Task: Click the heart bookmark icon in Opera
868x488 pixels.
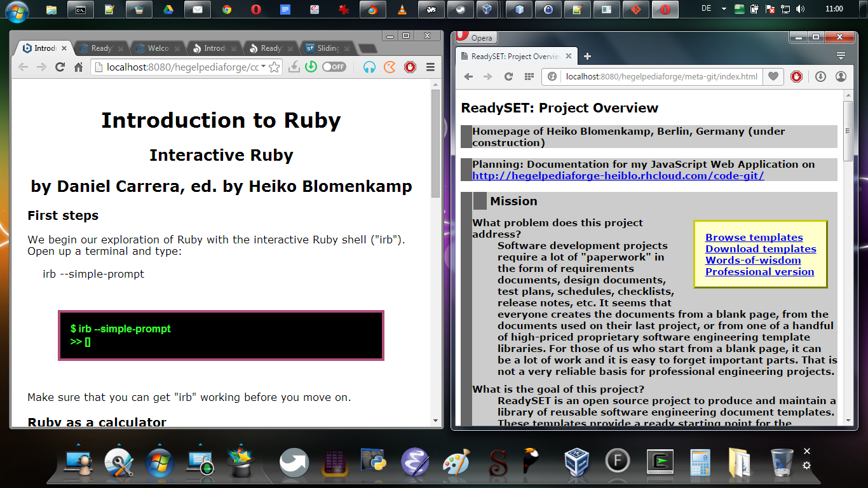Action: coord(773,76)
